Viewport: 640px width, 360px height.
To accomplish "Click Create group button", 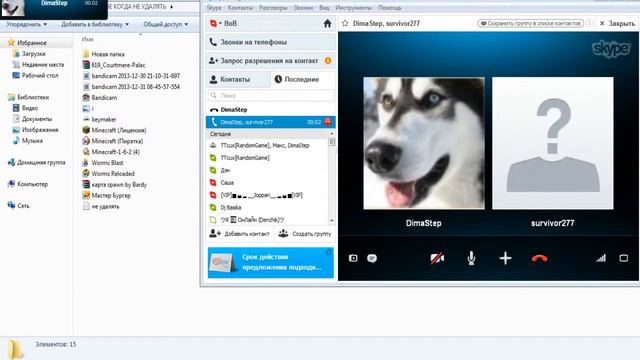I will tap(305, 234).
